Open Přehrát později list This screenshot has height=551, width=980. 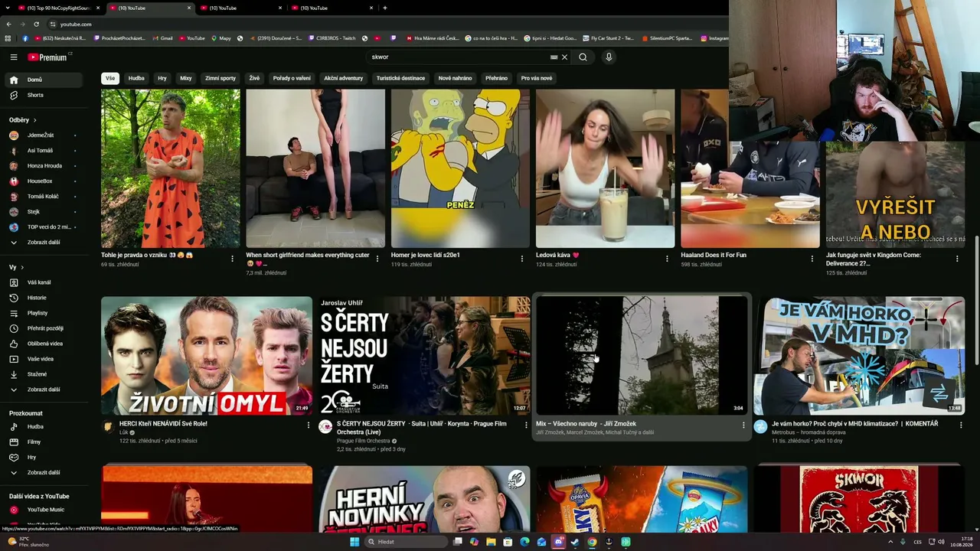pyautogui.click(x=44, y=328)
